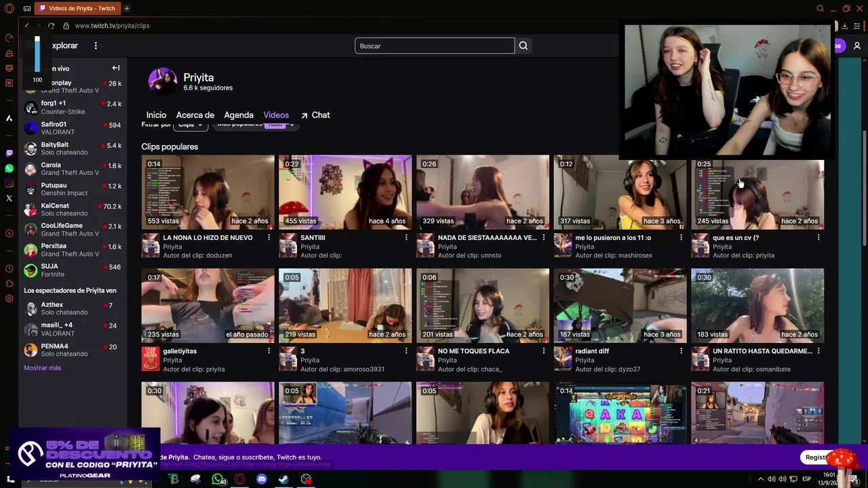Open a new browser tab with plus
This screenshot has height=488, width=868.
pos(127,8)
